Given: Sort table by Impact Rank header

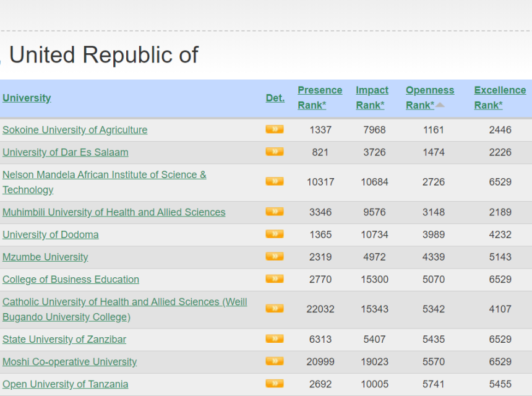Looking at the screenshot, I should pos(372,97).
